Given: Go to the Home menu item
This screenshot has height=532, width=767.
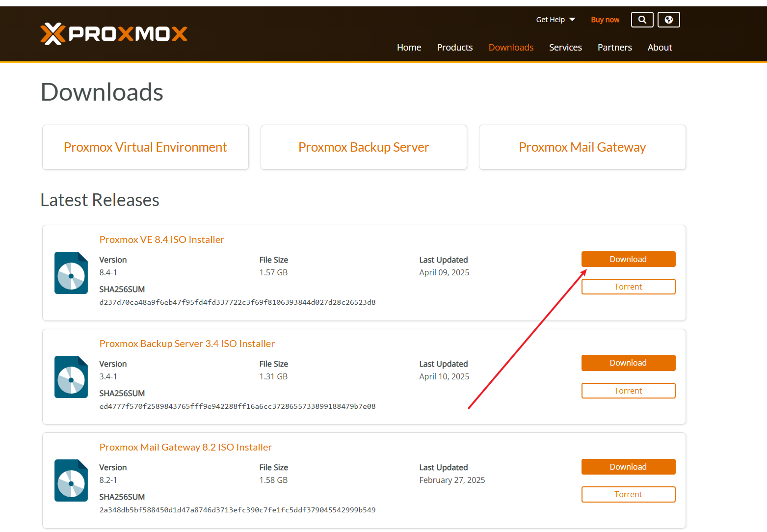Looking at the screenshot, I should pyautogui.click(x=409, y=48).
